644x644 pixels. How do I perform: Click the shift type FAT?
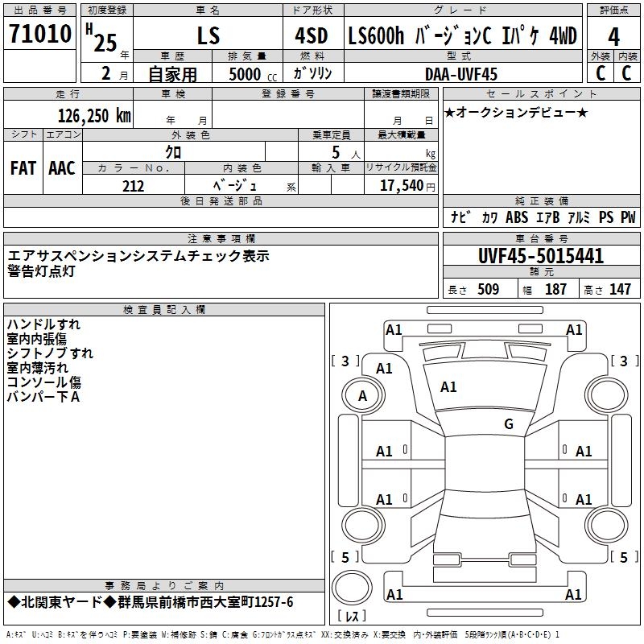coord(23,168)
